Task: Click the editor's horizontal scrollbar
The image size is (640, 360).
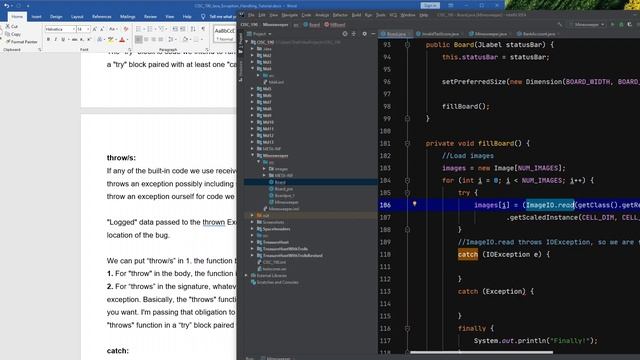Action: 482,352
